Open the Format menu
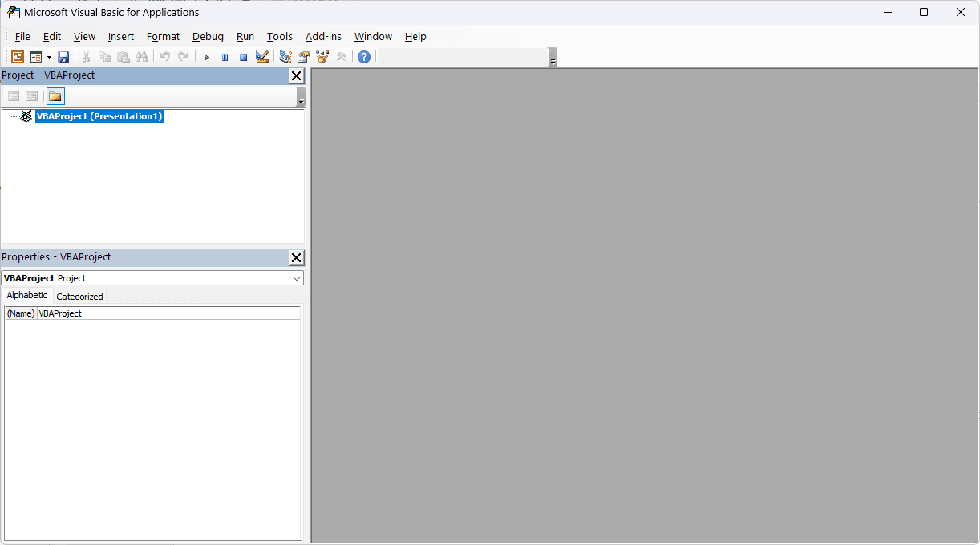980x545 pixels. coord(164,37)
